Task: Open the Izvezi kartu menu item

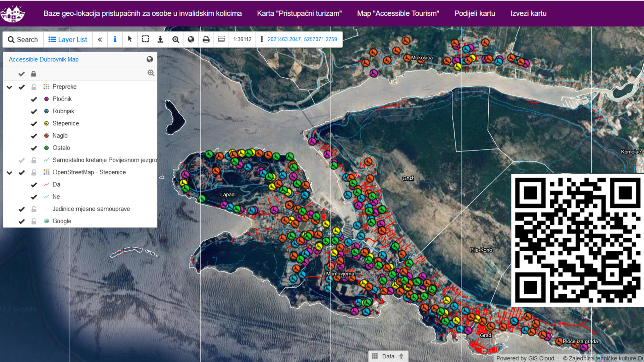Action: (x=528, y=13)
